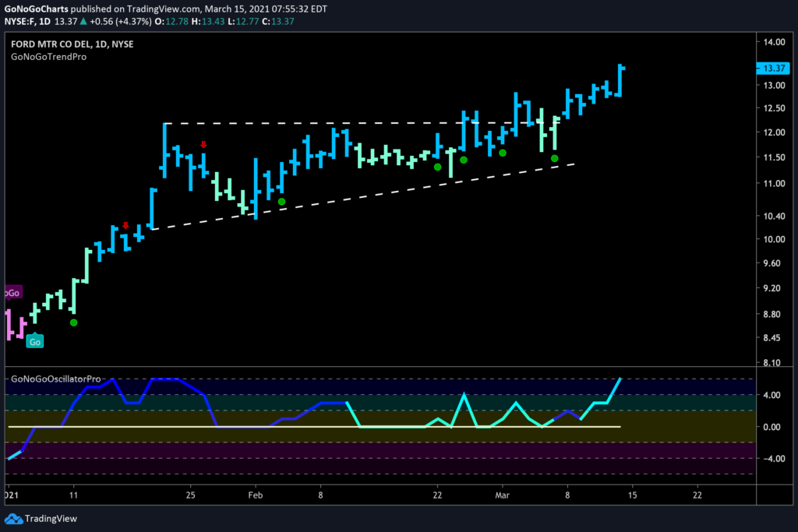Click the latest price bar near 13.37
This screenshot has height=532, width=798.
tap(620, 80)
